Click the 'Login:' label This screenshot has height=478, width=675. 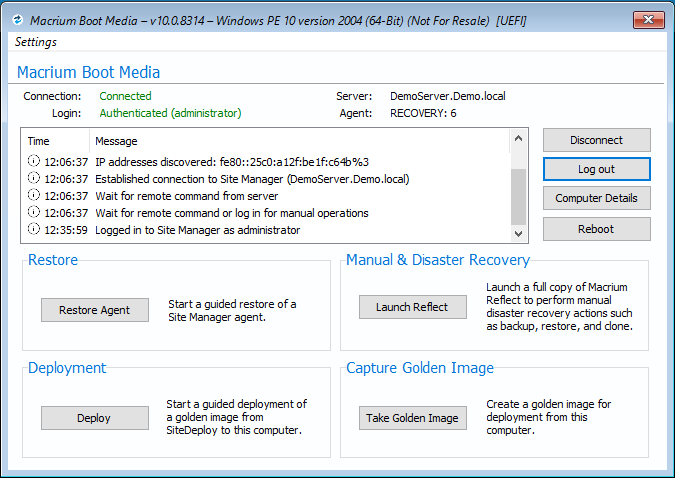point(67,113)
